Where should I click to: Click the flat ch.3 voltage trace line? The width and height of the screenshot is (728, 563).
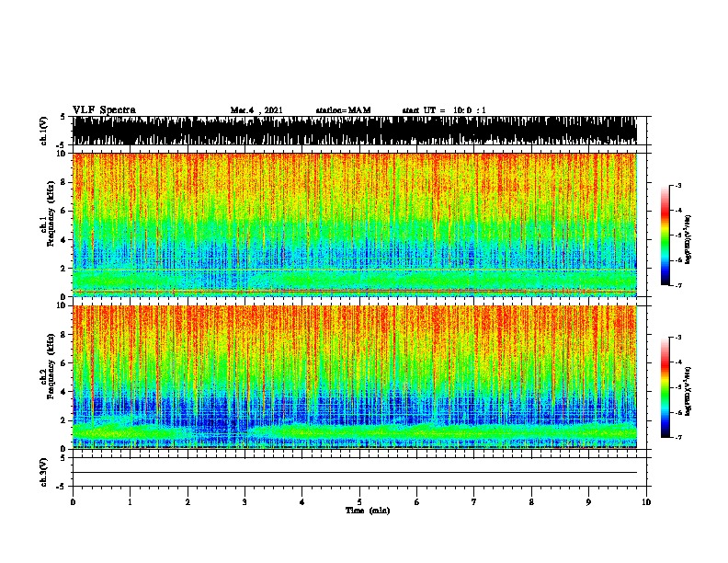point(355,473)
